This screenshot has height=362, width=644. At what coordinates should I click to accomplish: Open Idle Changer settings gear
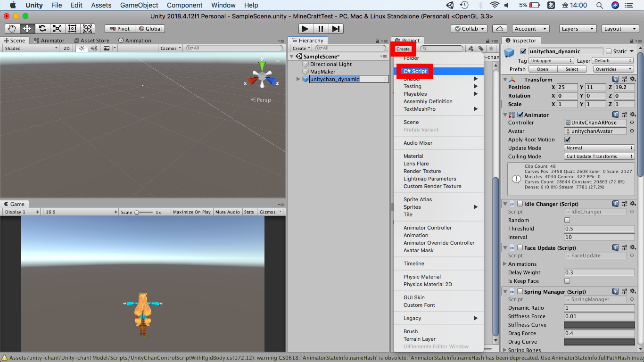pyautogui.click(x=632, y=204)
